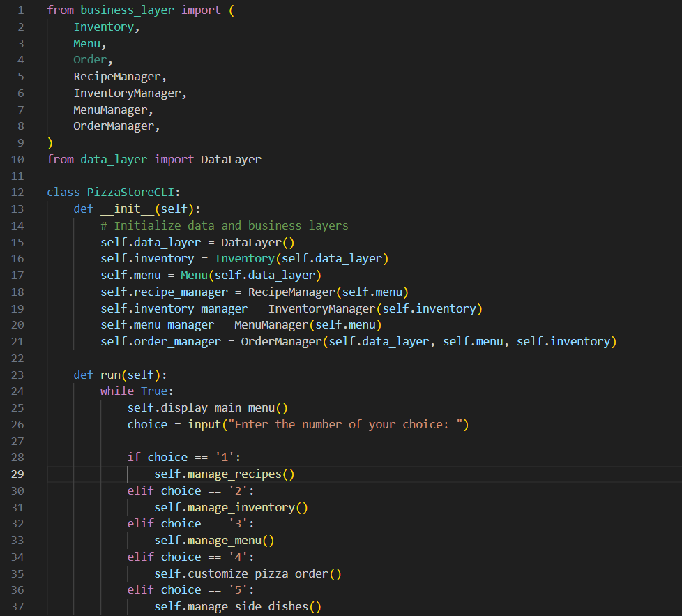This screenshot has height=616, width=682.
Task: Click 'MenuManager,' in the import list
Action: [x=113, y=110]
